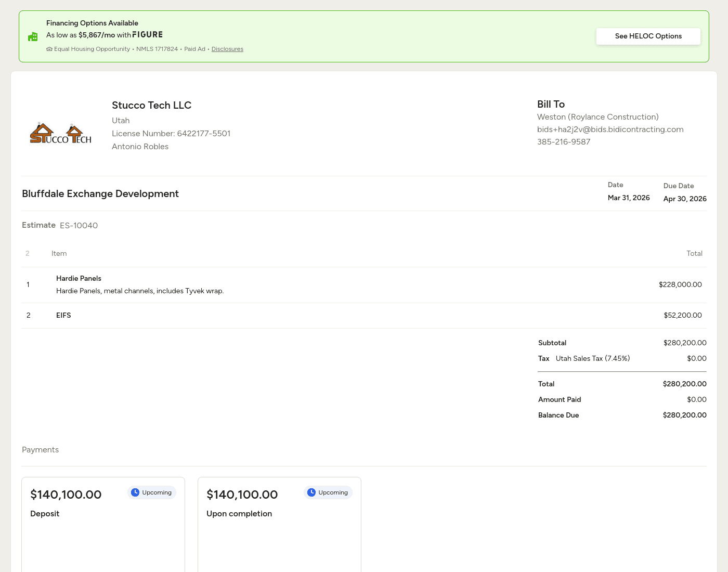Viewport: 728px width, 572px height.
Task: Click the Upcoming badge on Upon completion
Action: tap(328, 492)
